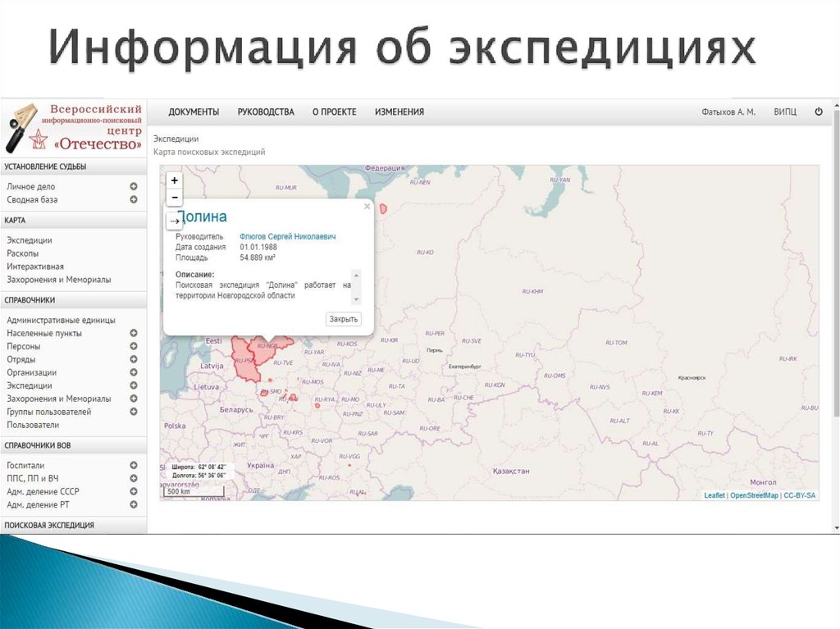840x629 pixels.
Task: Click the arrow icon on the Долина popup
Action: coord(174,221)
